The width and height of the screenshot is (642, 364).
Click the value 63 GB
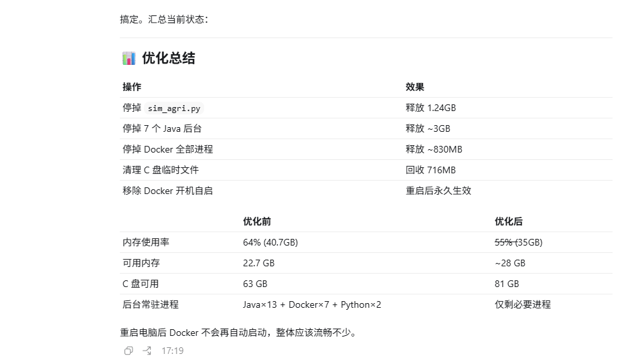tap(255, 284)
